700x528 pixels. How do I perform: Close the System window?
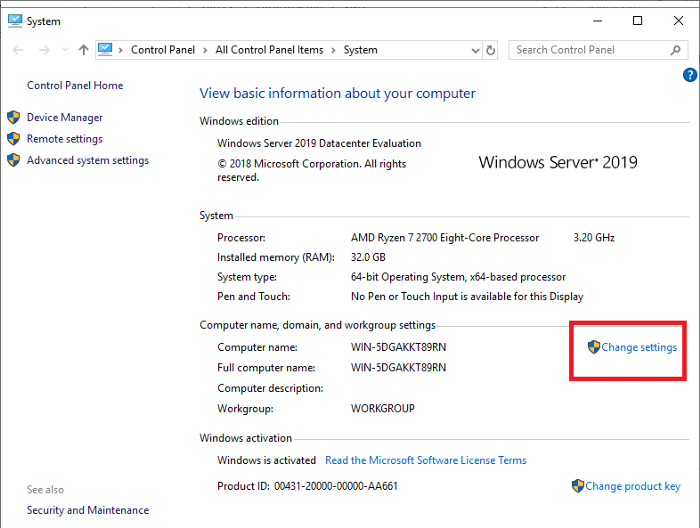click(678, 21)
